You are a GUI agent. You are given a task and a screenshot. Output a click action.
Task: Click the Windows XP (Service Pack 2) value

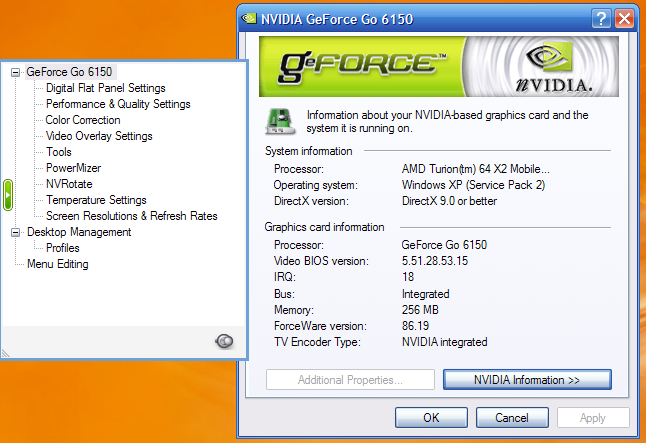click(473, 185)
